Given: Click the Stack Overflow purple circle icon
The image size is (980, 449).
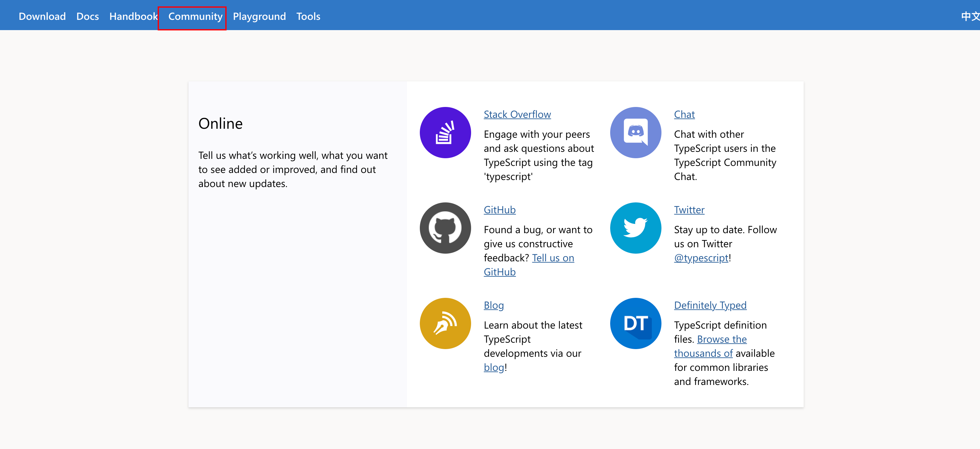Looking at the screenshot, I should 445,133.
